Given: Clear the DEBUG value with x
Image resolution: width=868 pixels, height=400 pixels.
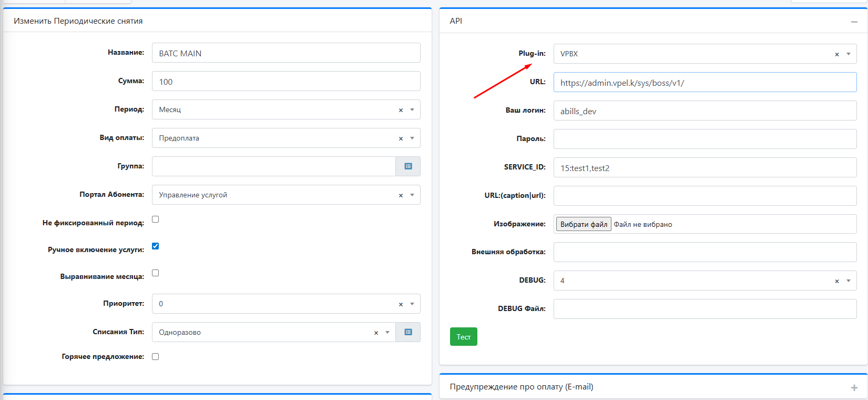Looking at the screenshot, I should [836, 281].
